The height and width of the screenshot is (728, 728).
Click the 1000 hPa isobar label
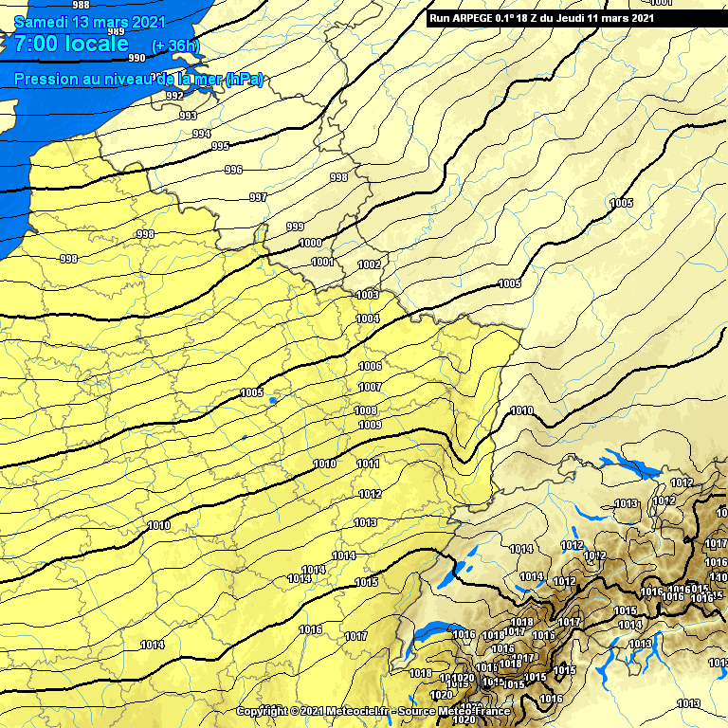point(310,243)
